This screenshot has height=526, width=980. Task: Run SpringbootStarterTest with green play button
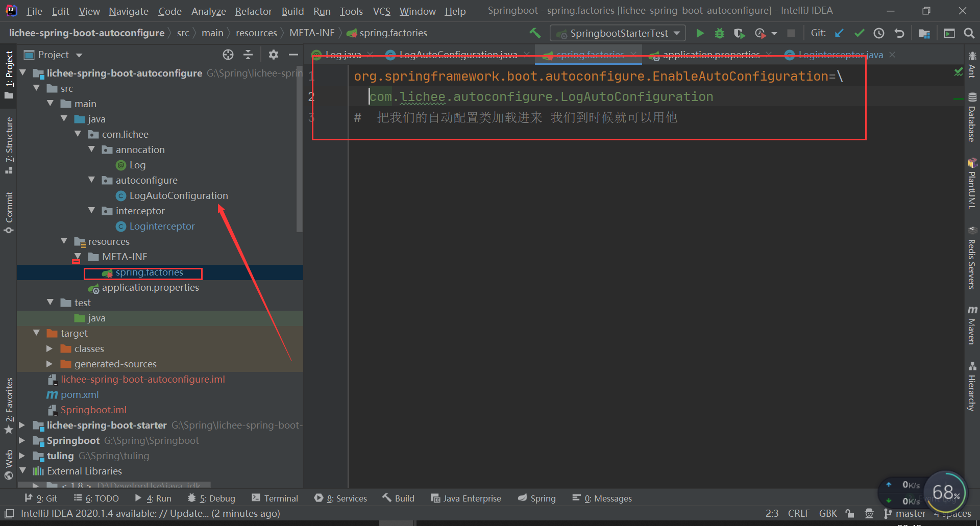tap(700, 33)
